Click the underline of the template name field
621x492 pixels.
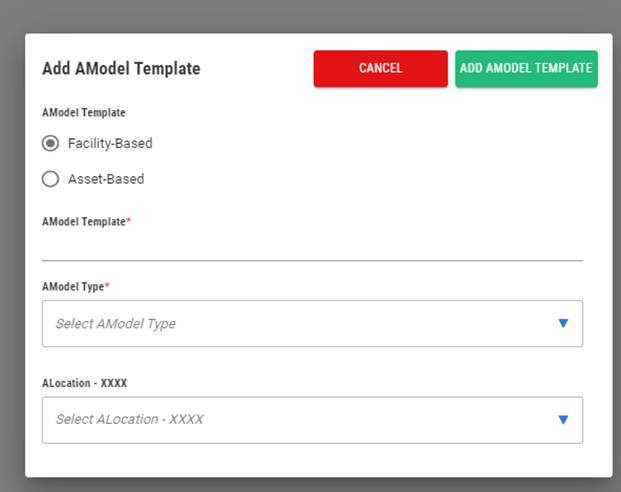[x=312, y=261]
